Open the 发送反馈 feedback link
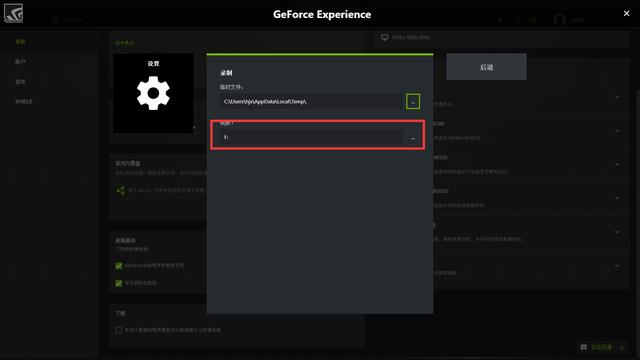Image resolution: width=640 pixels, height=360 pixels. 601,347
